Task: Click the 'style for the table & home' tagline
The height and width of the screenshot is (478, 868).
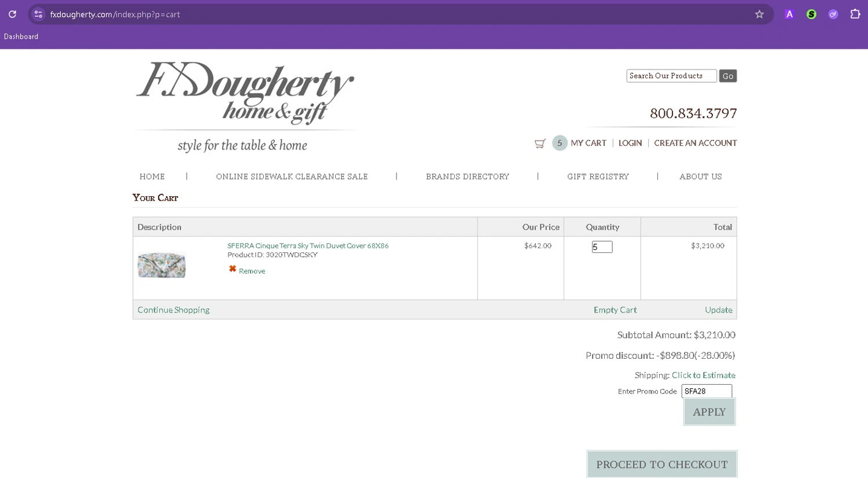Action: [x=242, y=145]
